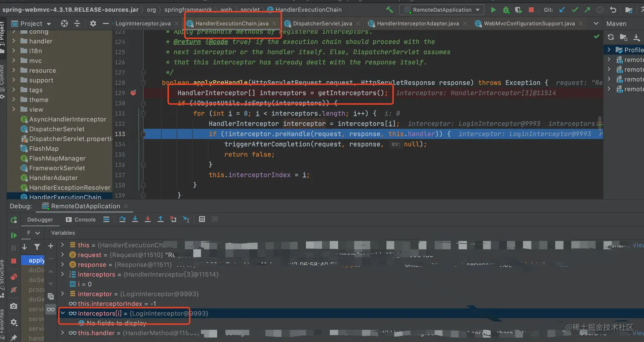The width and height of the screenshot is (644, 342).
Task: Click View Breakpoints double red circles icon
Action: pyautogui.click(x=14, y=277)
